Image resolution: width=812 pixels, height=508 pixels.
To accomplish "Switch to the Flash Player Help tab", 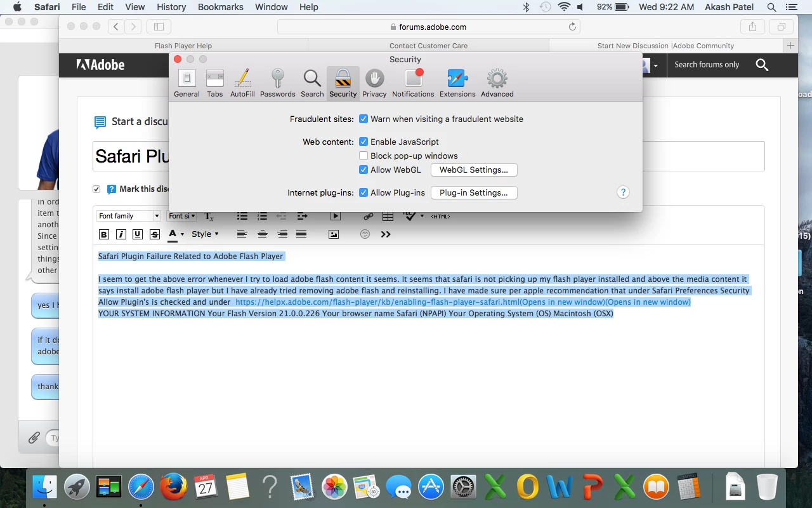I will pos(183,46).
